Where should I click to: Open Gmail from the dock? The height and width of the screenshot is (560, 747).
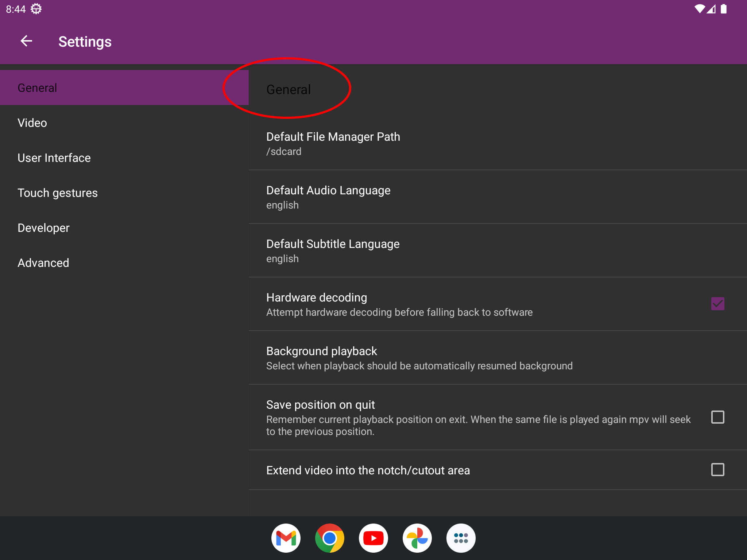286,538
